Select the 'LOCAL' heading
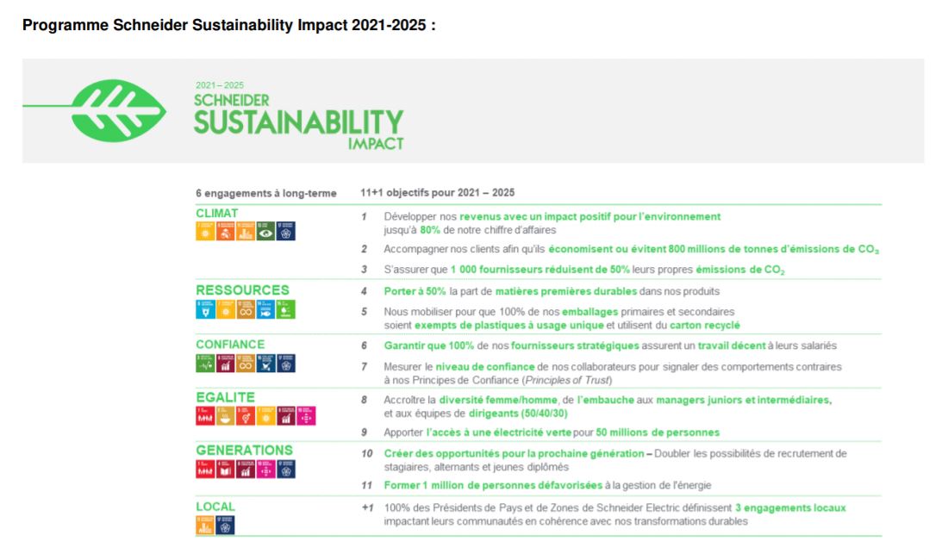942x560 pixels. coord(215,507)
